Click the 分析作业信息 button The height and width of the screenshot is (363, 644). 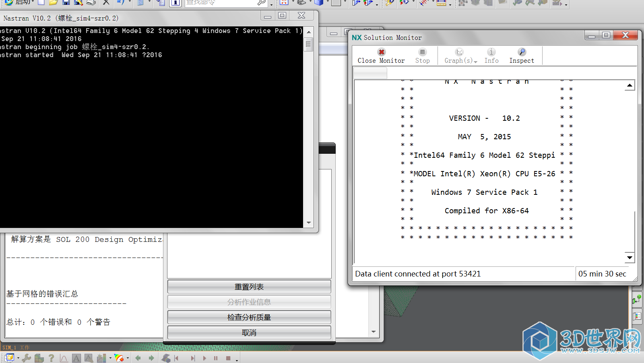tap(249, 302)
